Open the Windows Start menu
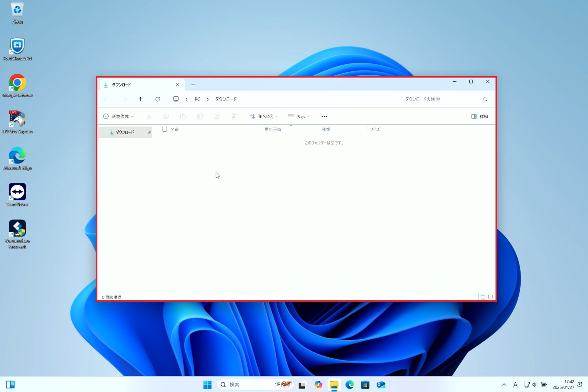The width and height of the screenshot is (588, 392). click(x=207, y=385)
